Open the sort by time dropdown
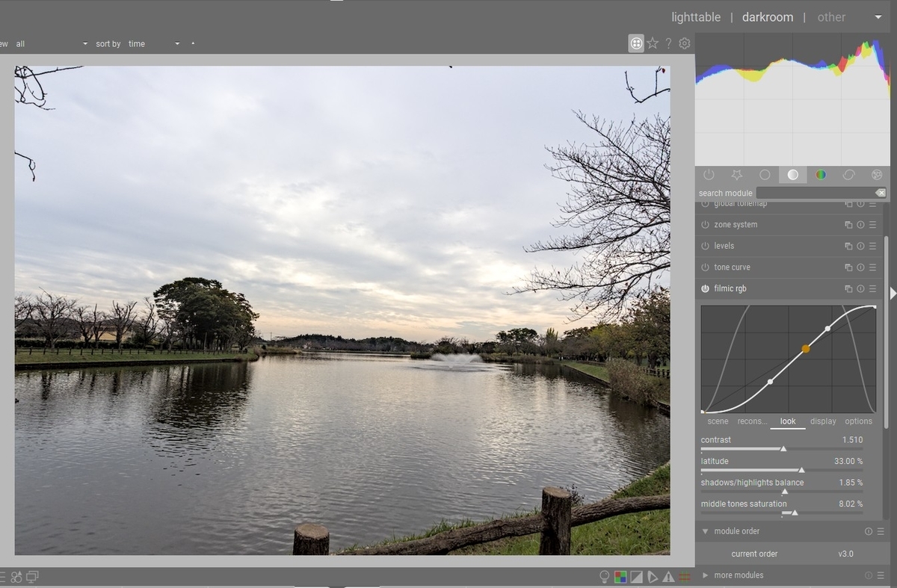Screen dimensions: 897x588 coord(153,43)
